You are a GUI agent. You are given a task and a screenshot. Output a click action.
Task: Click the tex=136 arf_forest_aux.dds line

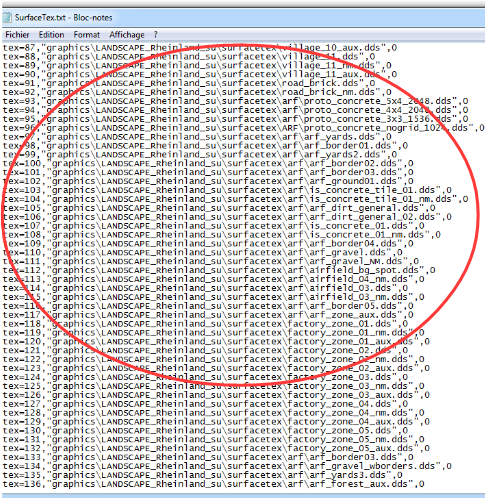(x=214, y=484)
